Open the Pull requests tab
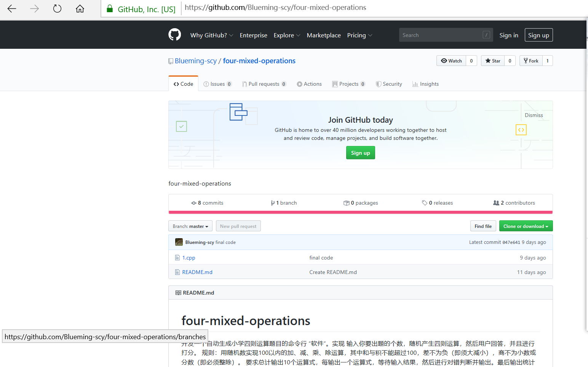588x367 pixels. click(x=264, y=84)
